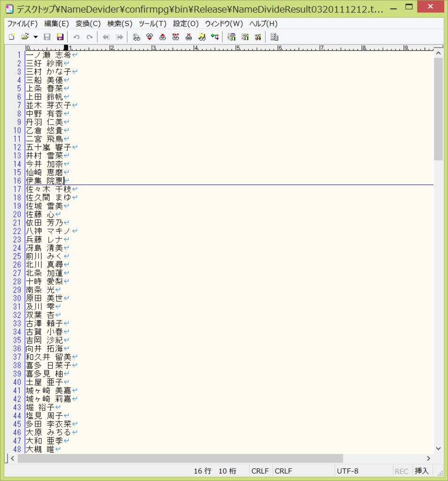Viewport: 448px width, 481px height.
Task: Click the jump back arrow icon
Action: [106, 37]
